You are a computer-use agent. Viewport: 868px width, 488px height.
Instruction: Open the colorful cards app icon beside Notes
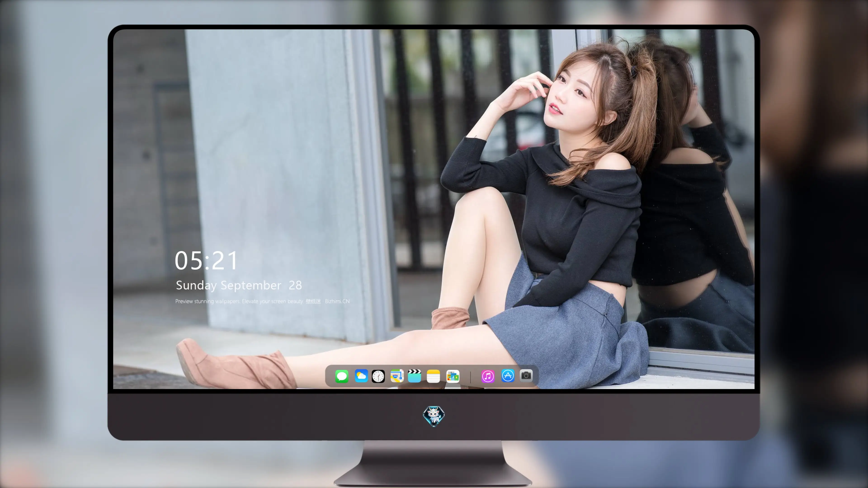pos(453,376)
